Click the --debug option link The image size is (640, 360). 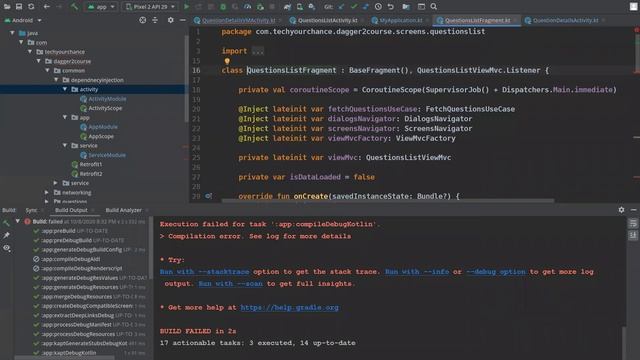pos(496,271)
